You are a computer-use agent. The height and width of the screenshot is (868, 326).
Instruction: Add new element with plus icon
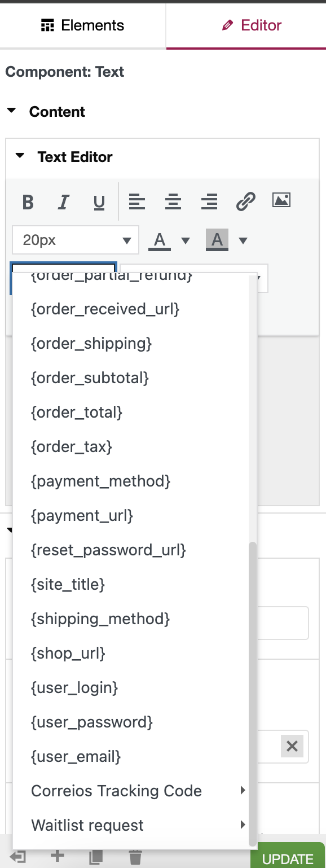point(57,857)
